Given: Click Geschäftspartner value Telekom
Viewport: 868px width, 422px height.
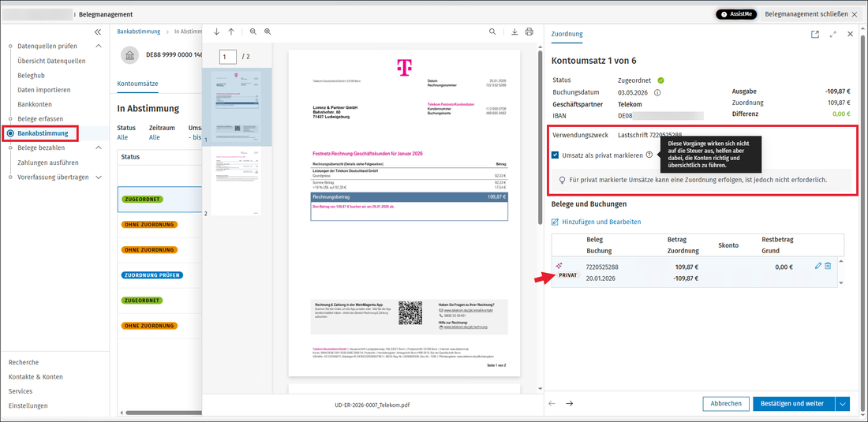Looking at the screenshot, I should [x=631, y=104].
